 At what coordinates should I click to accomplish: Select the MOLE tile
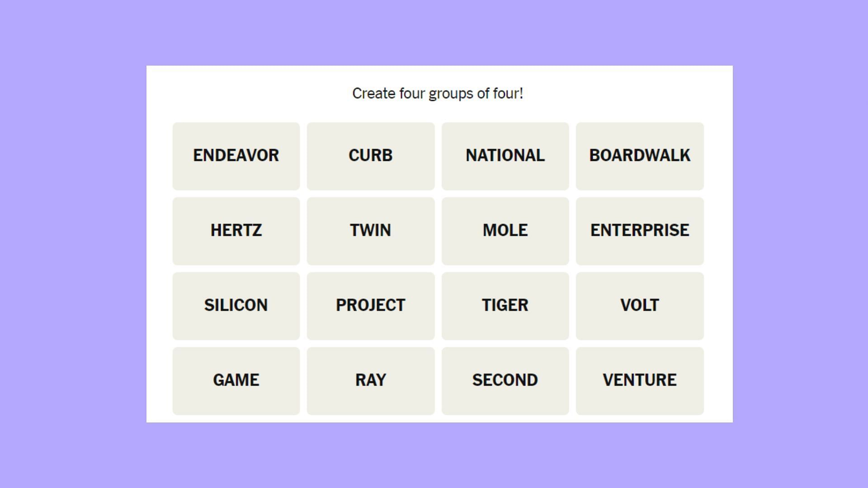click(x=505, y=230)
